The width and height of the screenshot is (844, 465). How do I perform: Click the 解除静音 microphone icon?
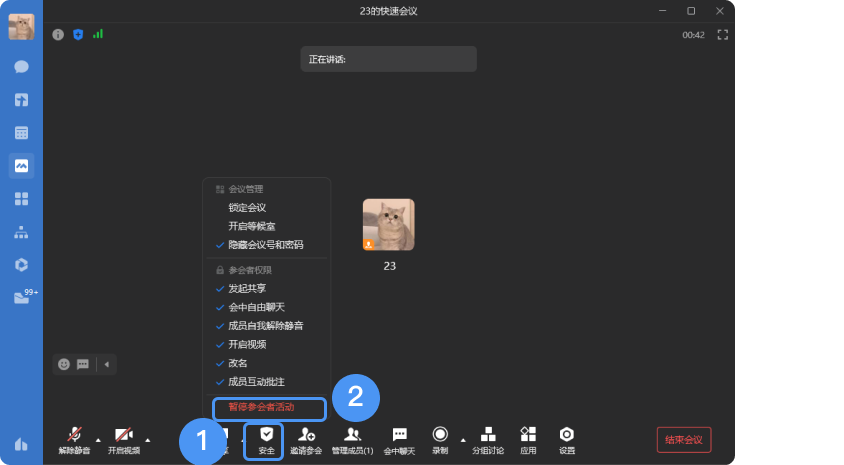click(x=73, y=435)
